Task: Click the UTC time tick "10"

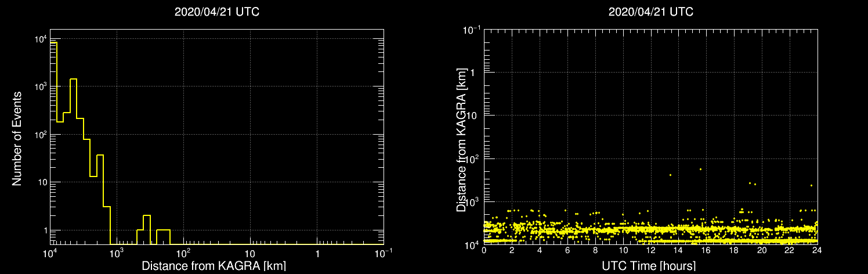Action: point(623,250)
